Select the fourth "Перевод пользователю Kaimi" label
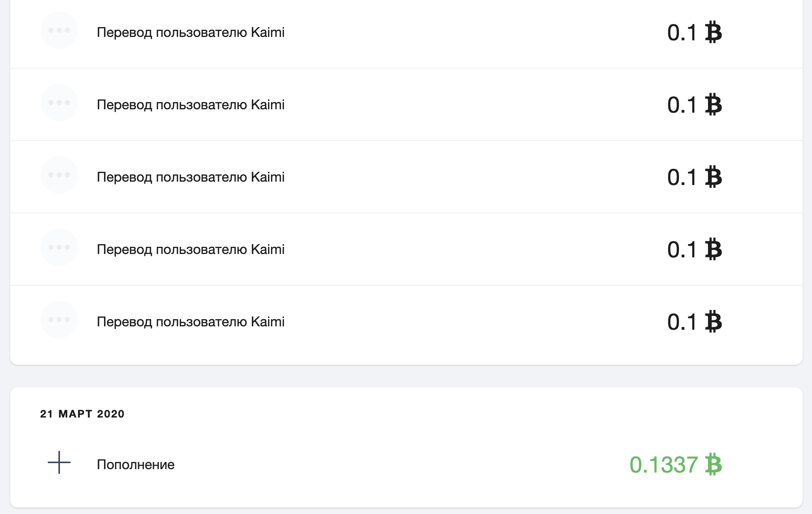The height and width of the screenshot is (514, 812). point(190,249)
